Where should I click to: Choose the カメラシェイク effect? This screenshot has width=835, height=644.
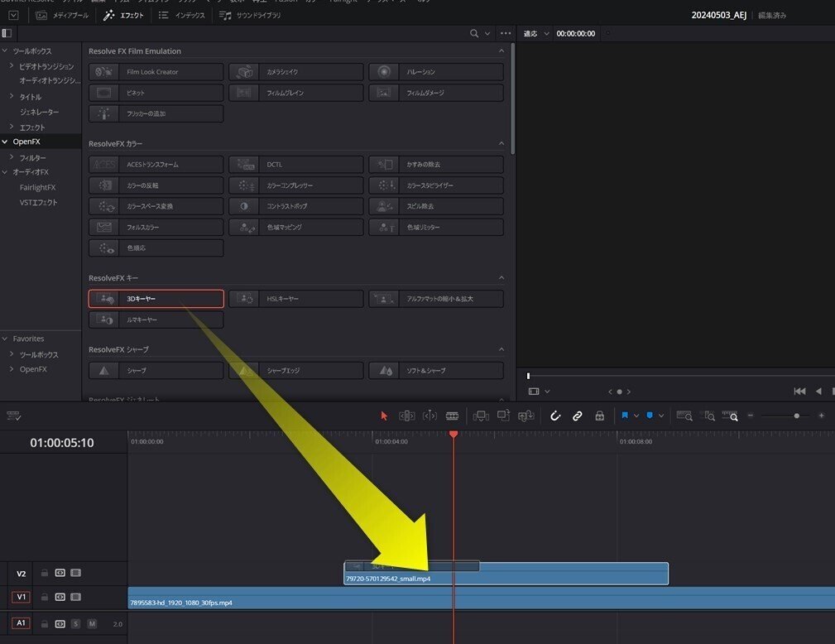point(296,72)
